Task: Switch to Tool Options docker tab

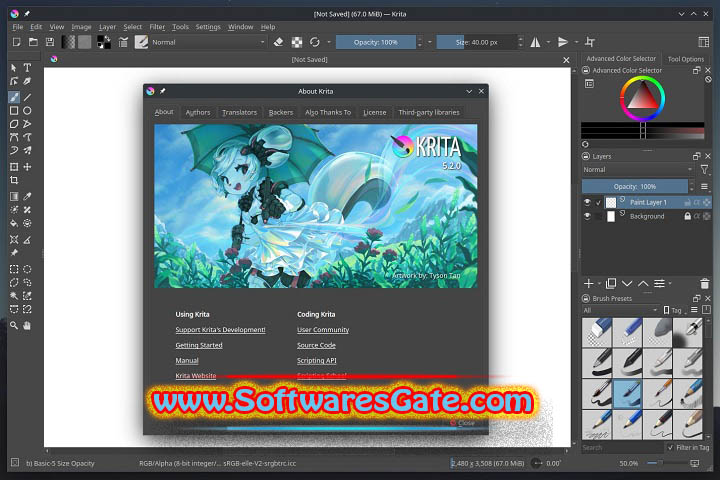Action: click(686, 59)
